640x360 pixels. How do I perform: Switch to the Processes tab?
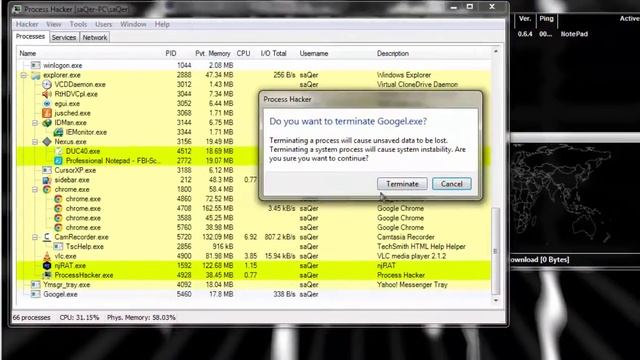coord(30,37)
